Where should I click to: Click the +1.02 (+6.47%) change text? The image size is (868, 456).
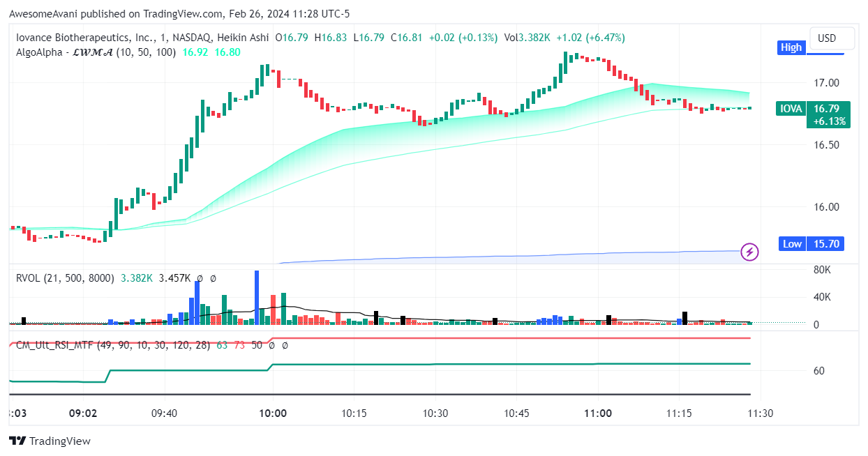pyautogui.click(x=590, y=38)
